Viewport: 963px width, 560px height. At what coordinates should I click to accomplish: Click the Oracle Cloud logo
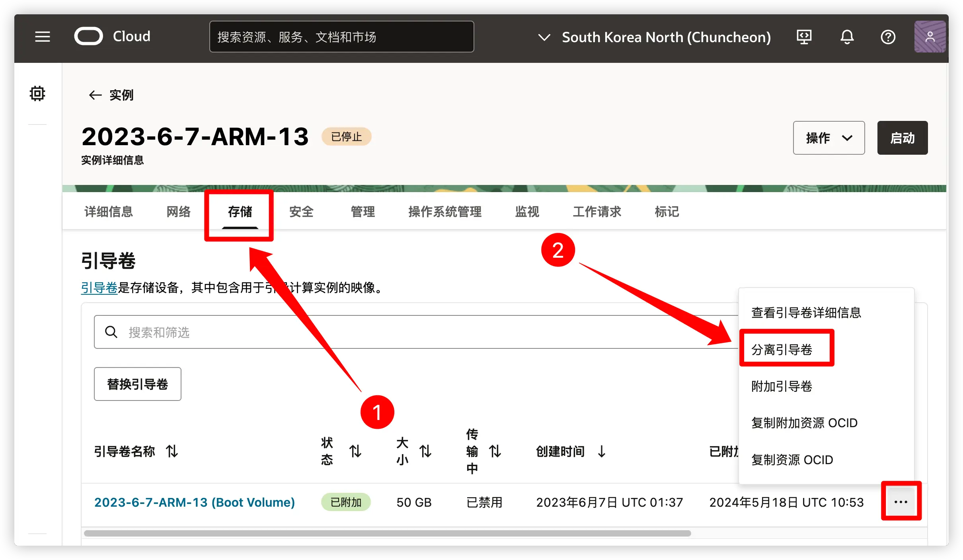88,36
